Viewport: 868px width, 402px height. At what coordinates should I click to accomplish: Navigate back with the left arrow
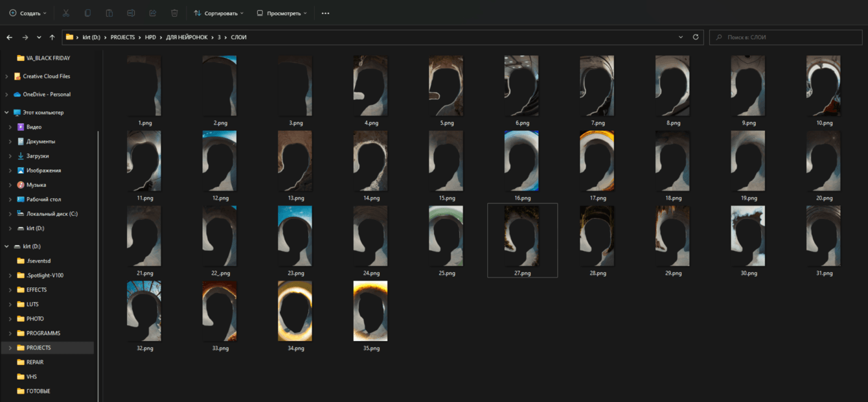tap(9, 38)
